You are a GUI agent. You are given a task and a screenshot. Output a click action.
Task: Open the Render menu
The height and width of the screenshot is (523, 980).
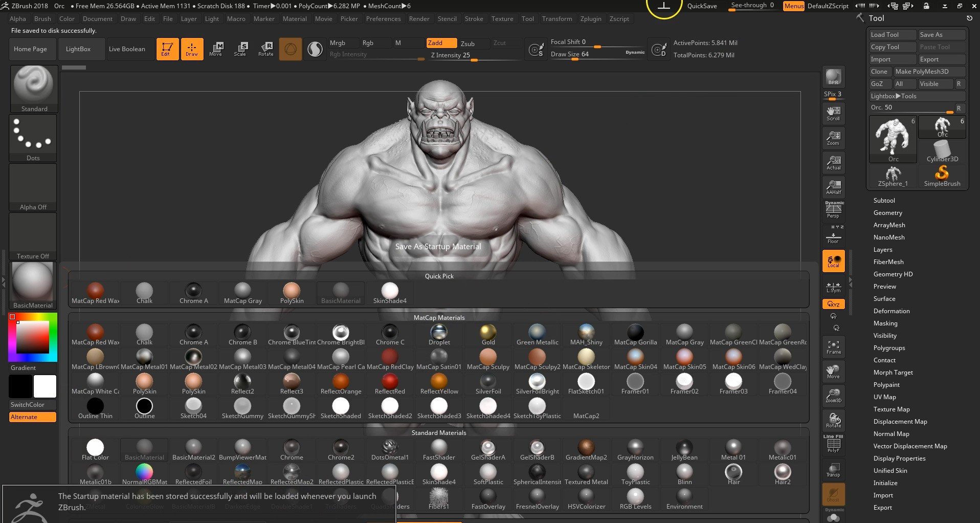pos(419,19)
